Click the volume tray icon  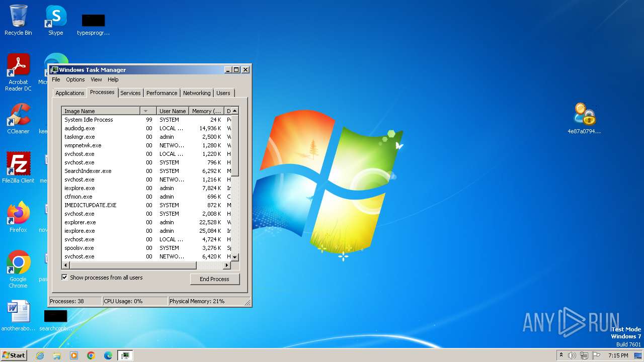[572, 355]
